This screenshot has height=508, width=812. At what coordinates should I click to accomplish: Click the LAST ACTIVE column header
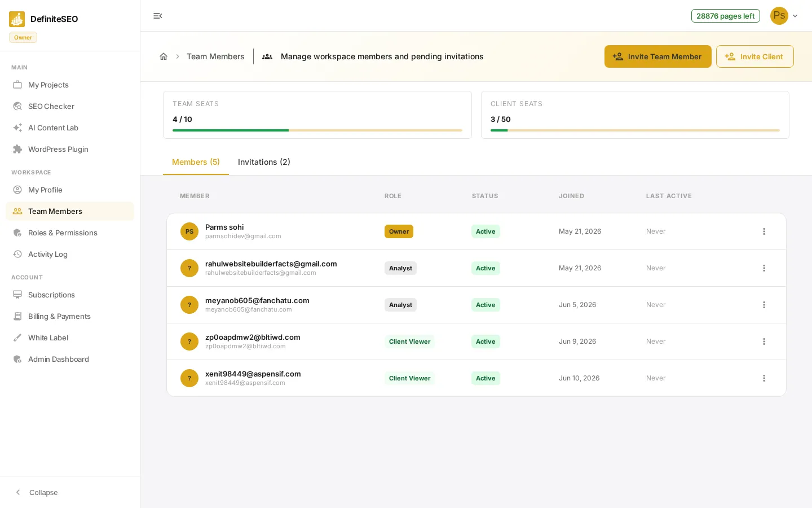669,196
